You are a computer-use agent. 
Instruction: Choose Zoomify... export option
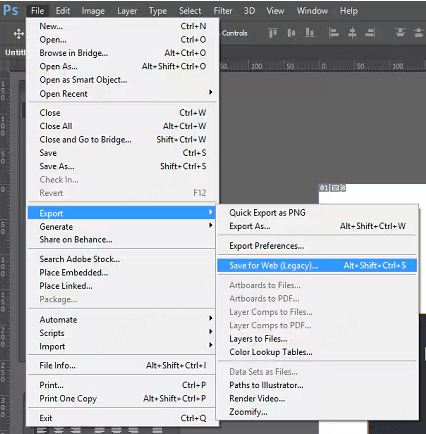[x=317, y=412]
